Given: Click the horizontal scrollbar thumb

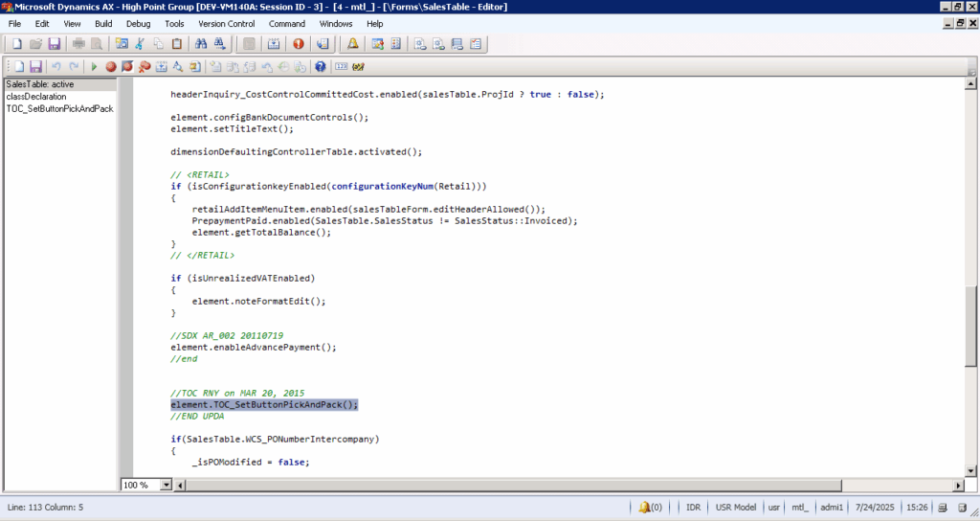Looking at the screenshot, I should point(514,485).
